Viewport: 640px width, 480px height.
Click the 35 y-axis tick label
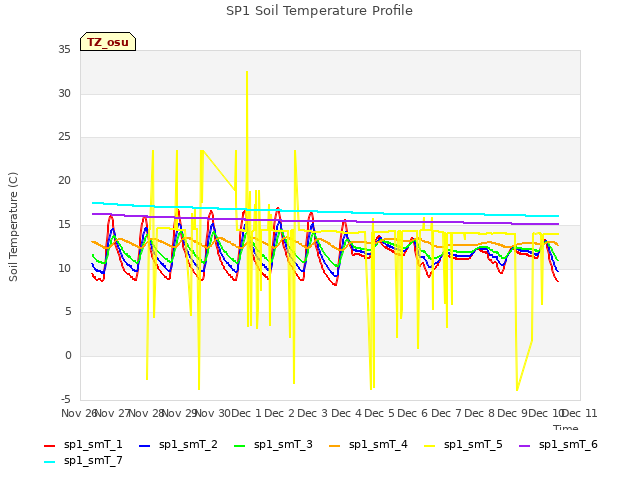pyautogui.click(x=64, y=49)
